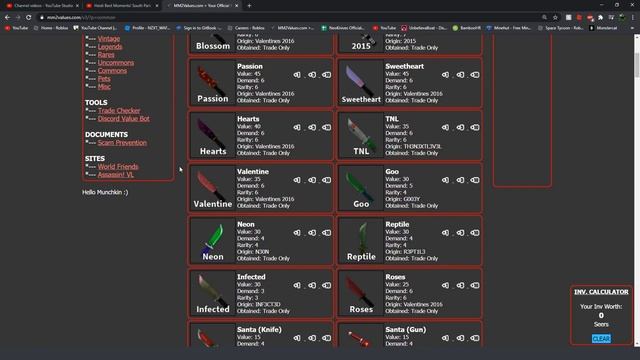The height and width of the screenshot is (360, 640).
Task: Visit the World Friends site link
Action: point(118,167)
